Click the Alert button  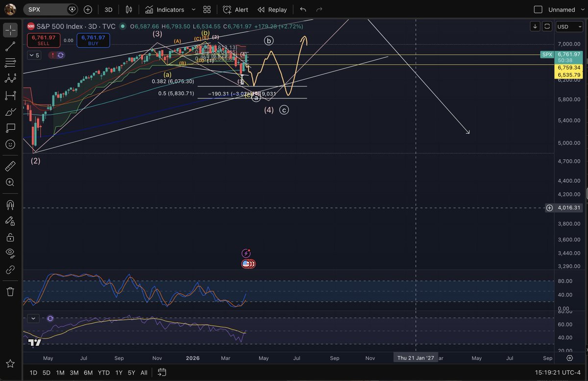click(x=235, y=10)
